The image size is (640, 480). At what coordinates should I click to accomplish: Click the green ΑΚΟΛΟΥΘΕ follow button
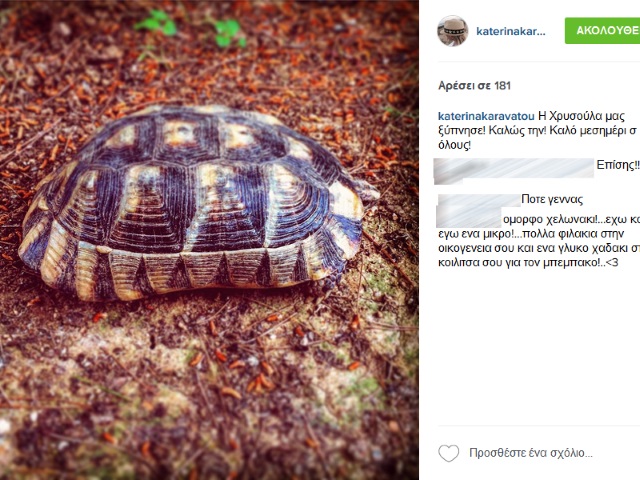pyautogui.click(x=602, y=31)
